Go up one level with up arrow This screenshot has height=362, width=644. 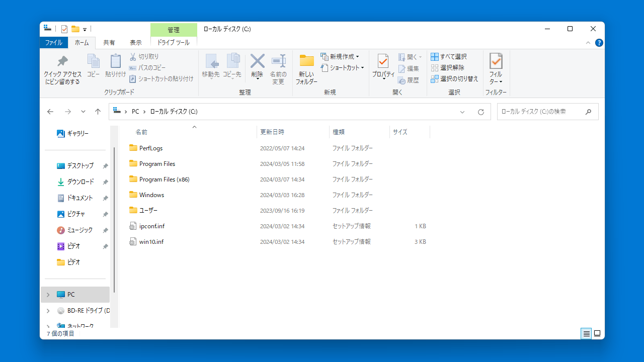[x=98, y=112]
